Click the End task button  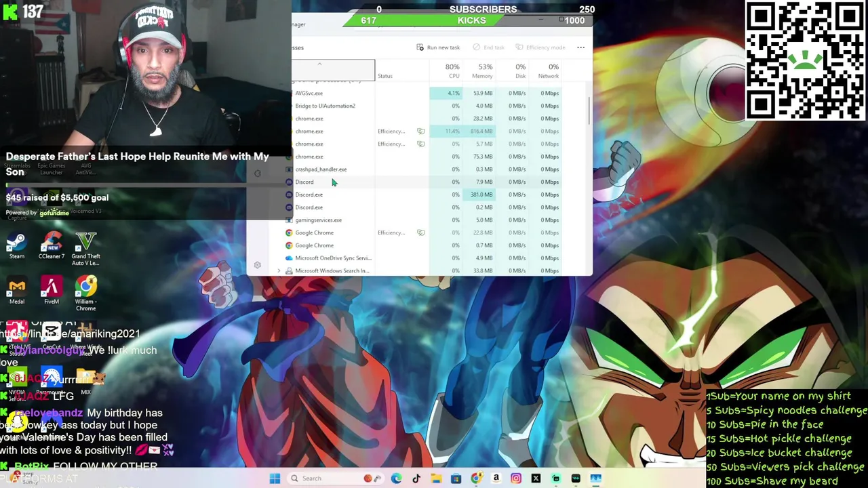488,47
